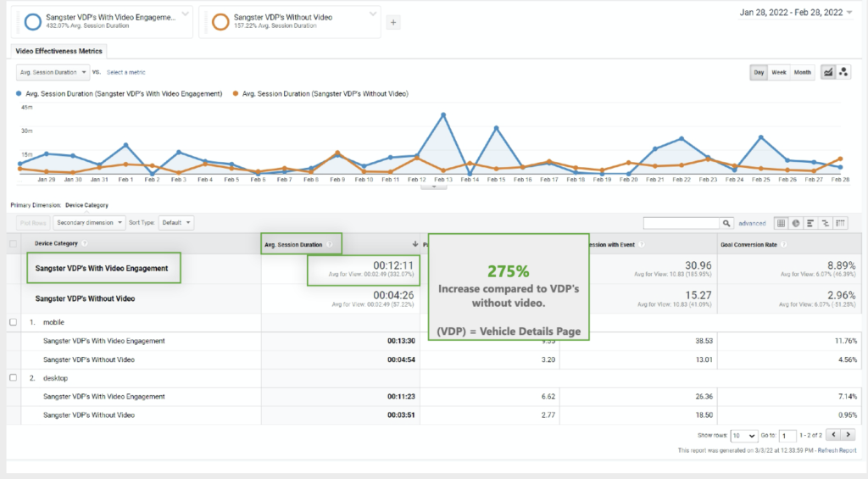Open the Show rows count dropdown

point(743,436)
